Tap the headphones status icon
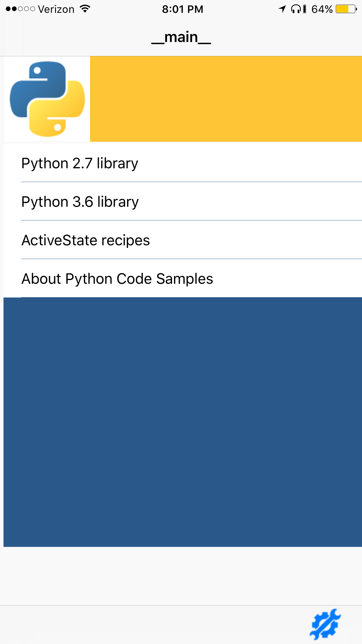Screen dimensions: 362x644 (x=296, y=9)
